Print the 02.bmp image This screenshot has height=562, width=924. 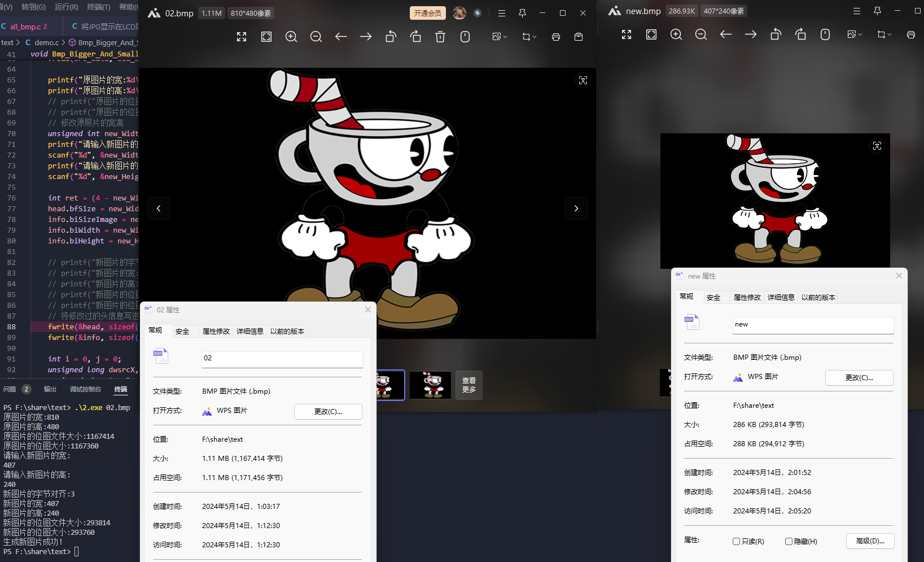click(556, 37)
